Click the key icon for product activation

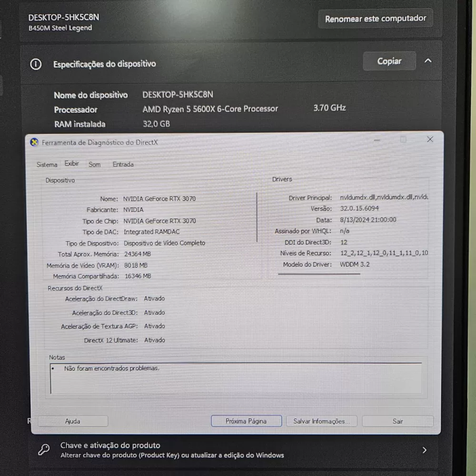[x=44, y=450]
